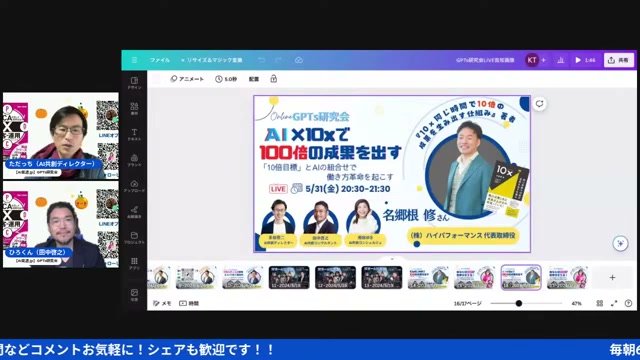Open the AI drawing tool in sidebar
This screenshot has height=360, width=640.
pos(134,212)
